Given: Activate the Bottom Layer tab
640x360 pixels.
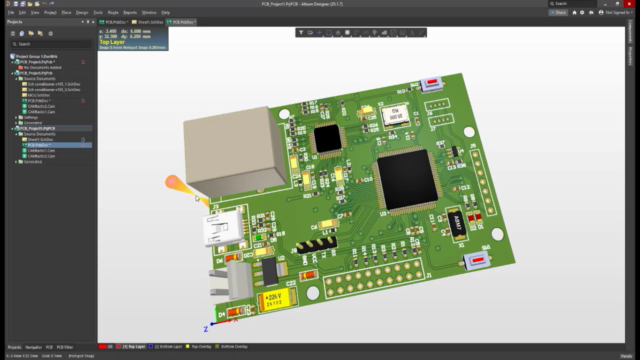Looking at the screenshot, I should click(x=168, y=347).
